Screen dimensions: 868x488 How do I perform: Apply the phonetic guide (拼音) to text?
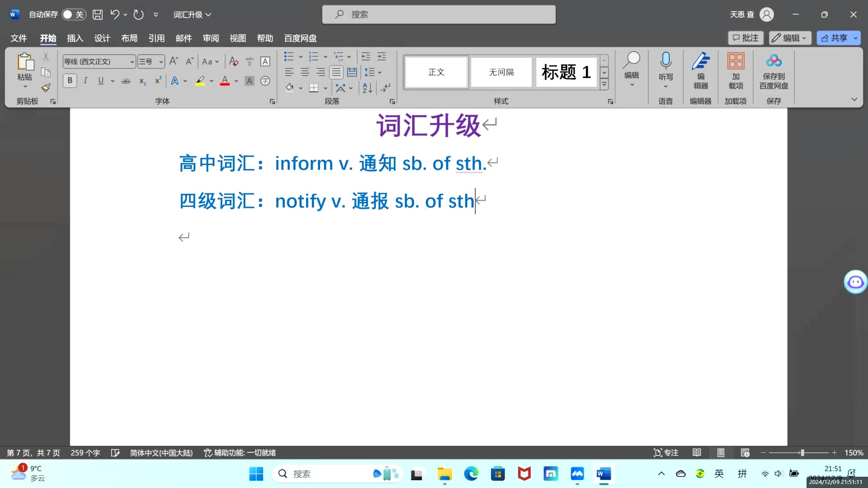click(x=249, y=61)
